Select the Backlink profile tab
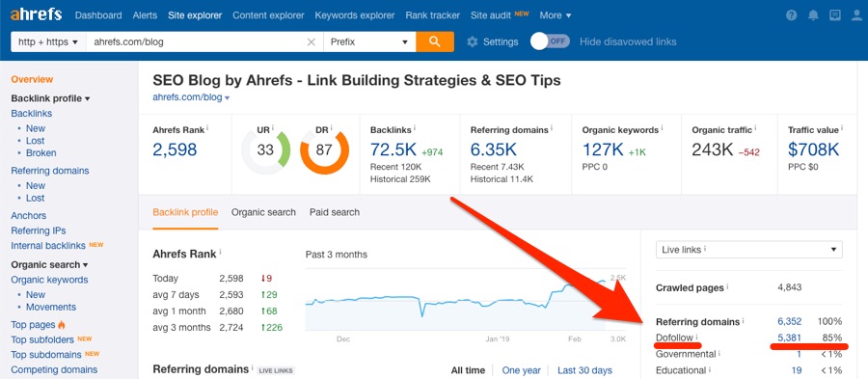Viewport: 868px width, 379px height. (185, 212)
